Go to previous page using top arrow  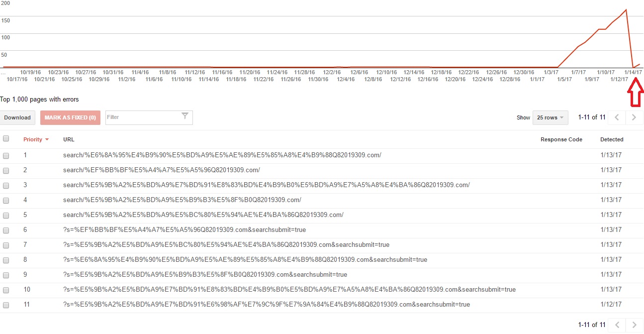[x=617, y=117]
